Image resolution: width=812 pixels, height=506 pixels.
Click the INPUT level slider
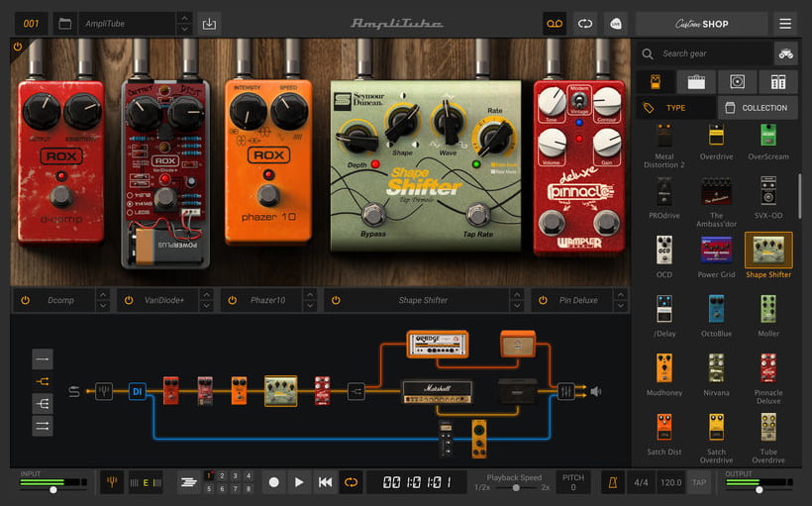[52, 489]
